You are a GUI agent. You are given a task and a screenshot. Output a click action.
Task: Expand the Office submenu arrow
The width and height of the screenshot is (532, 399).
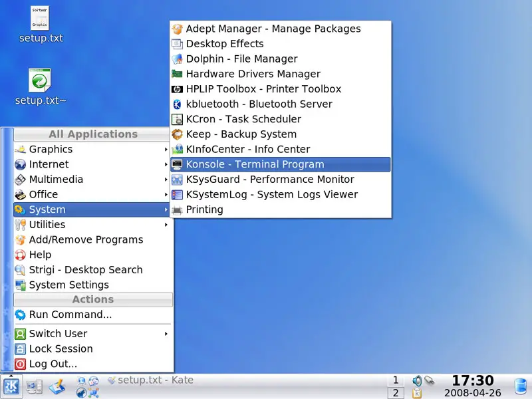[x=166, y=194]
